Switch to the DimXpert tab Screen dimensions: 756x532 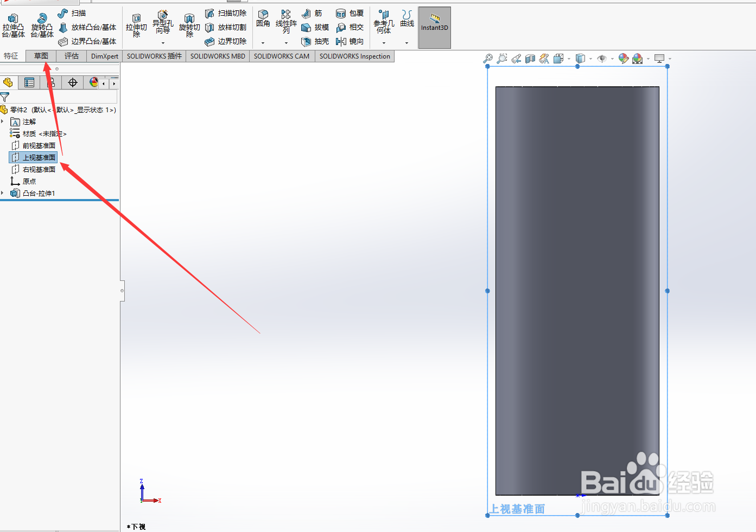tap(104, 56)
